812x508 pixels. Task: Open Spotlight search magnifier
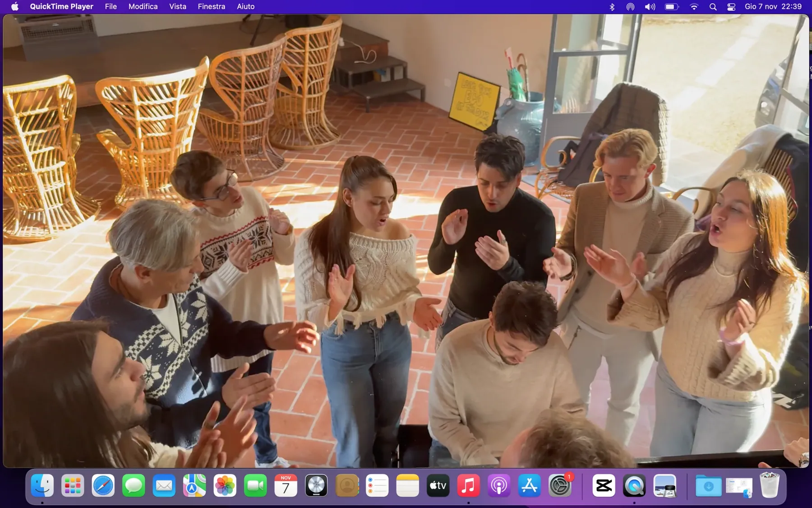713,6
